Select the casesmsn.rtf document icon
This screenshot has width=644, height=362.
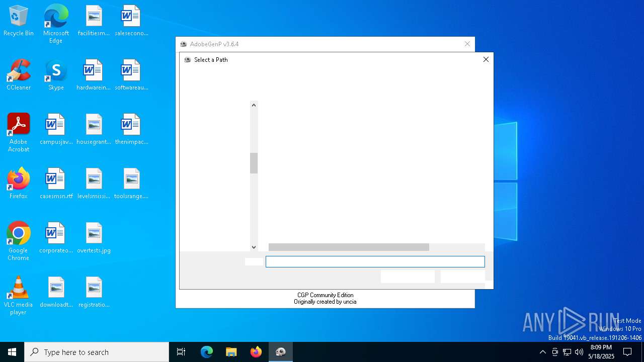tap(56, 184)
